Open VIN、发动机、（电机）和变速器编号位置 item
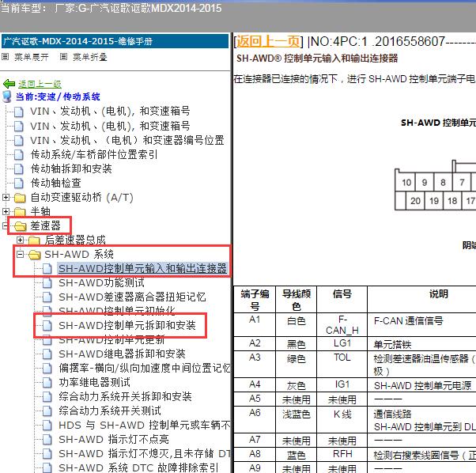Screen dimensions: 476x473 coord(127,140)
